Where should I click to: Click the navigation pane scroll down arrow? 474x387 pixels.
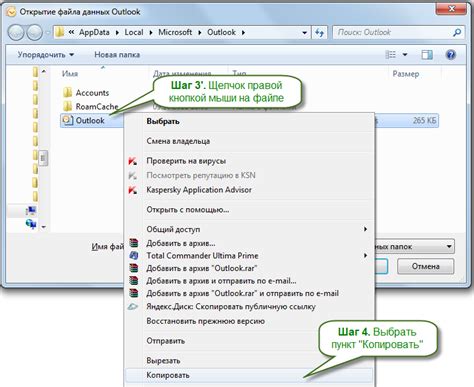coord(43,227)
